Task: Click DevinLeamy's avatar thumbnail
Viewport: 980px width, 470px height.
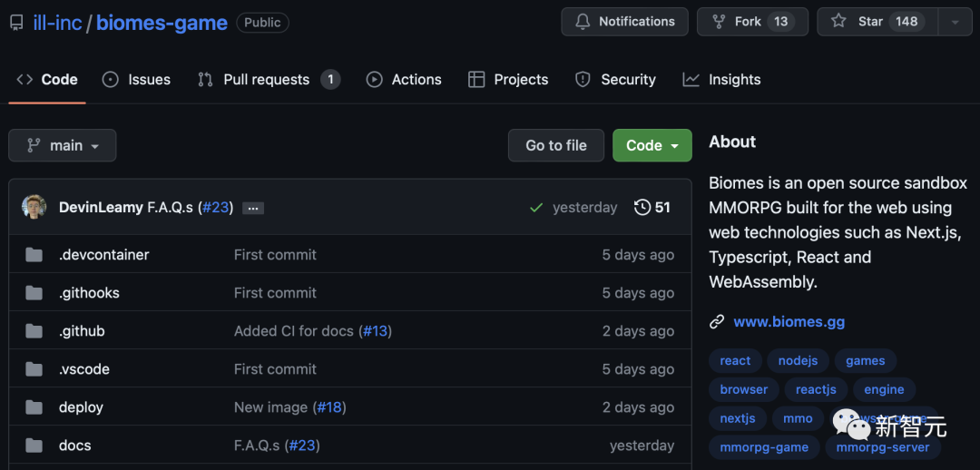Action: 34,208
